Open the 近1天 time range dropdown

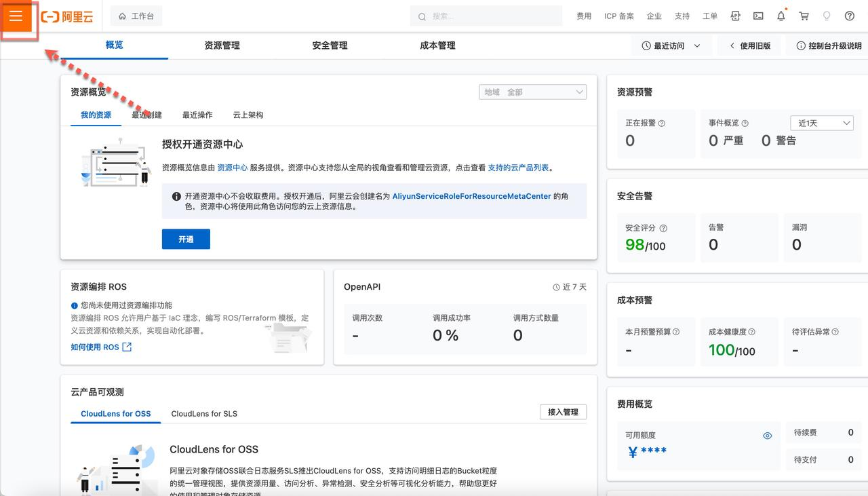(822, 123)
